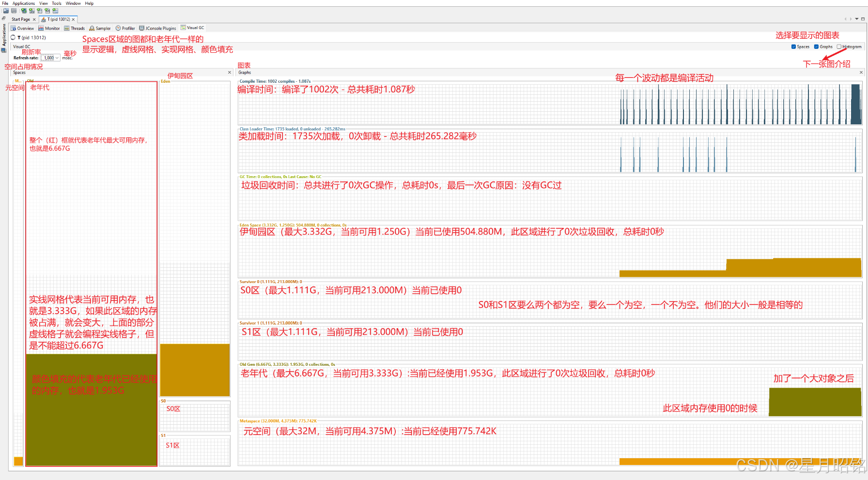Toggle the Spaces checkbox
The height and width of the screenshot is (480, 868).
pyautogui.click(x=793, y=46)
